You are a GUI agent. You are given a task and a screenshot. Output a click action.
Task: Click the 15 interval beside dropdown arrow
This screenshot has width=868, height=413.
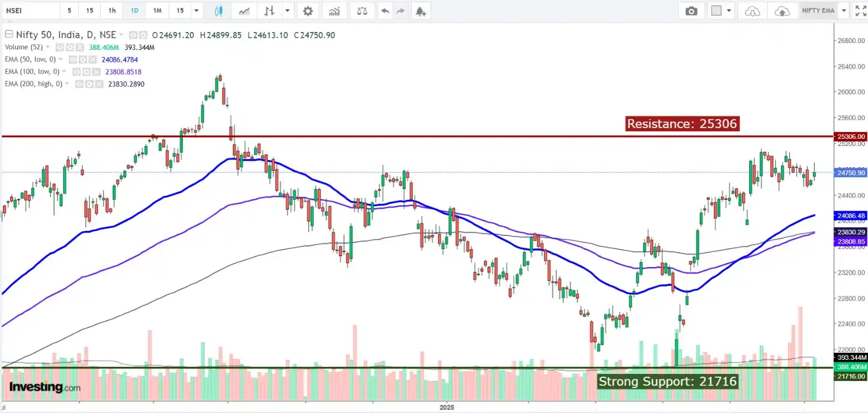tap(180, 11)
